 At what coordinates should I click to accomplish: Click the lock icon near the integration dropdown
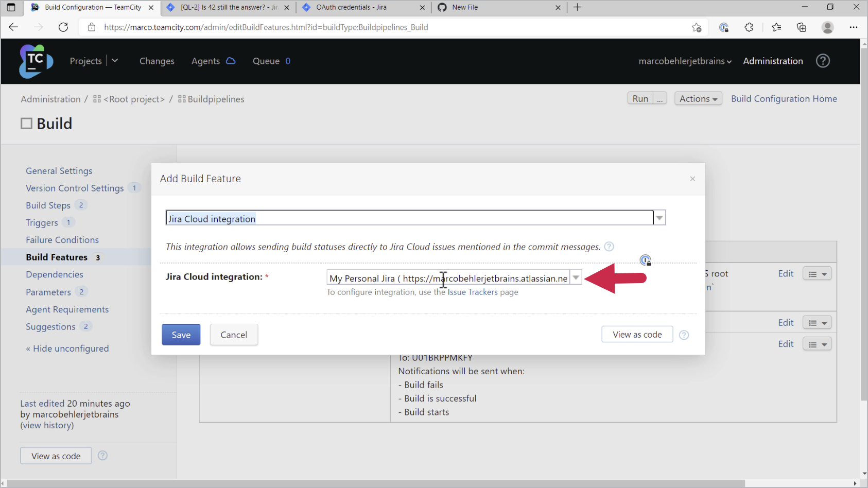coord(645,260)
